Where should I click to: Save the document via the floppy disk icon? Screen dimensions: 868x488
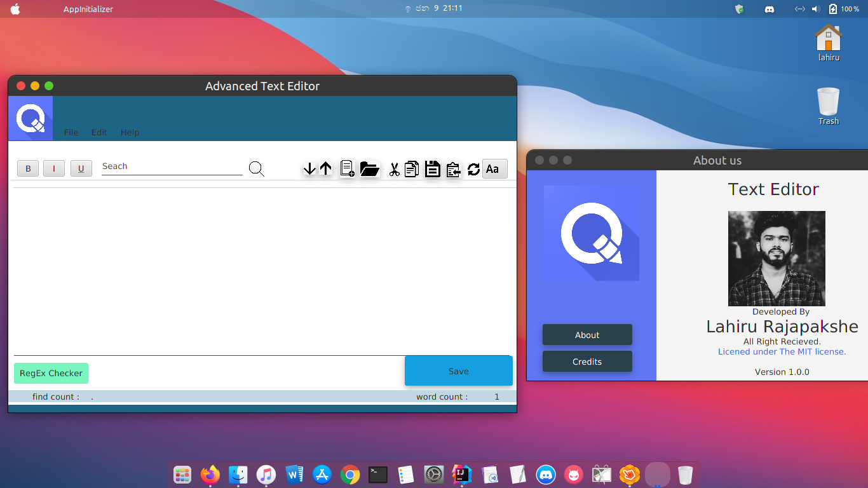432,168
